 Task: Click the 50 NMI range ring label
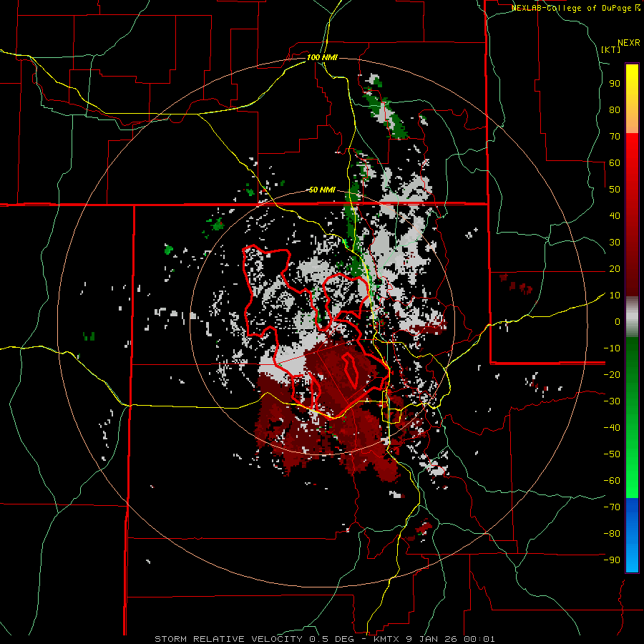pyautogui.click(x=322, y=190)
